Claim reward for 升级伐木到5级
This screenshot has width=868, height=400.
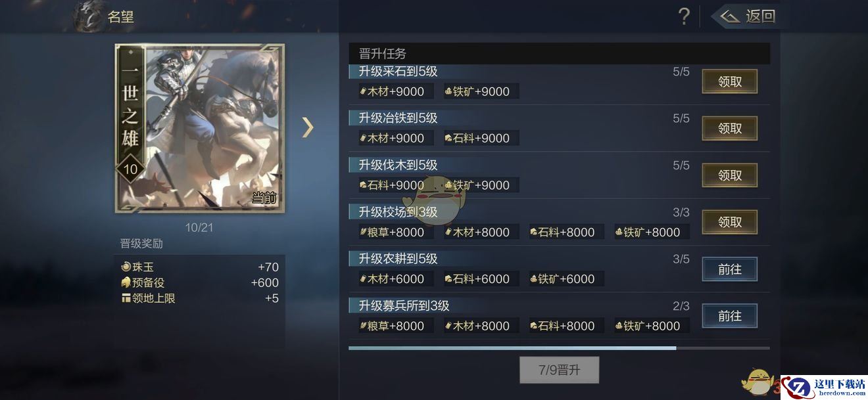(730, 175)
